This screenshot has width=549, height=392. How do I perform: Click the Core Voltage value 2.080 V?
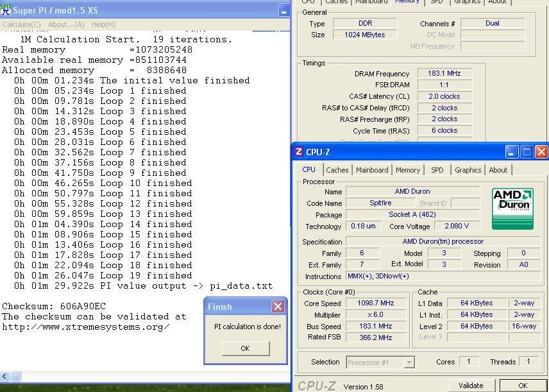457,226
